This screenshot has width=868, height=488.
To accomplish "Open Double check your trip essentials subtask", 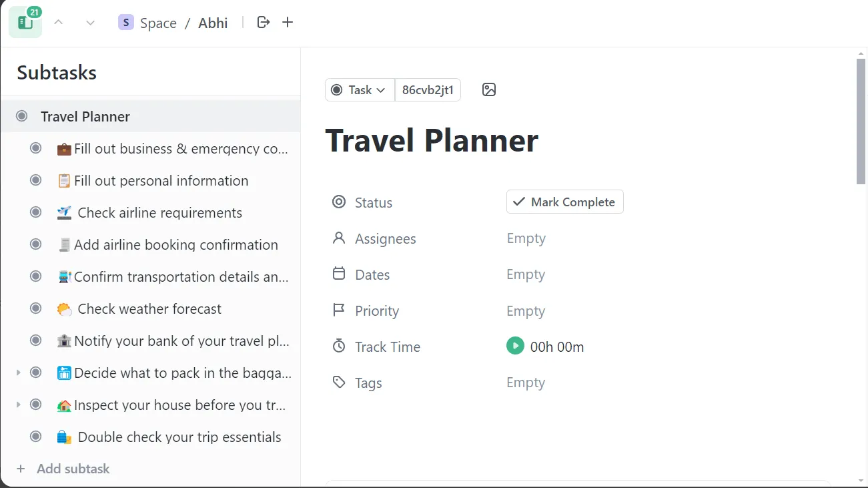I will (179, 437).
